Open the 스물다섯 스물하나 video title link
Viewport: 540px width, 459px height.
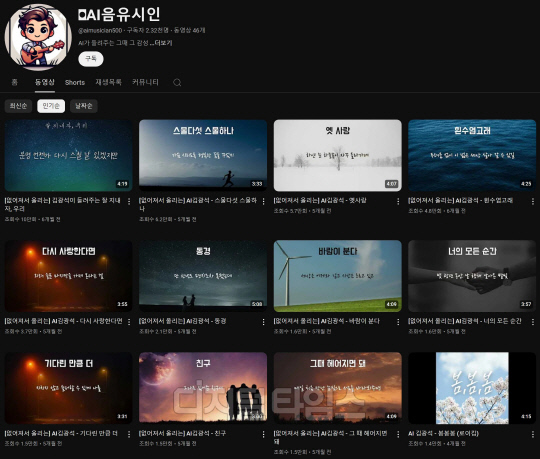[198, 204]
